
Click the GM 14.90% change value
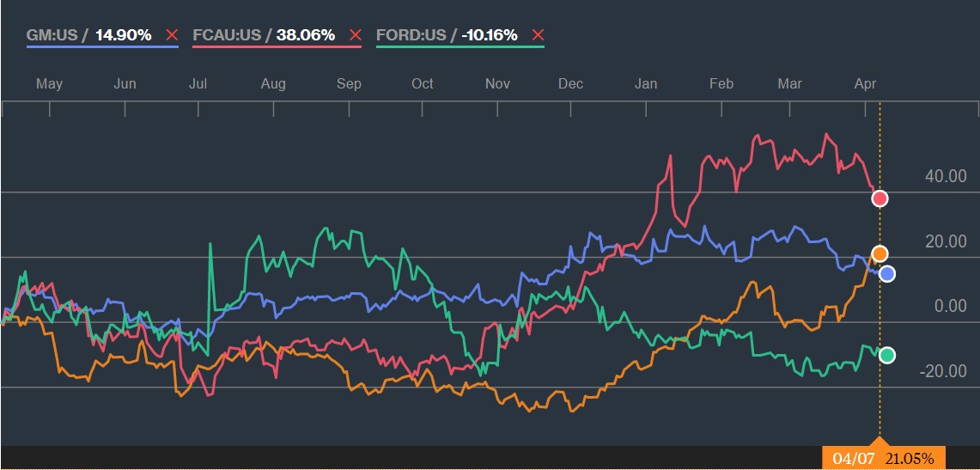point(124,35)
